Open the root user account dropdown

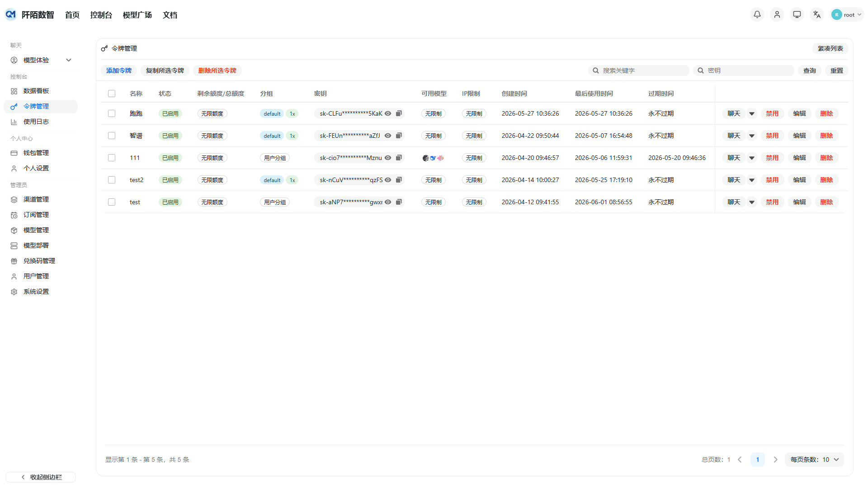point(847,14)
